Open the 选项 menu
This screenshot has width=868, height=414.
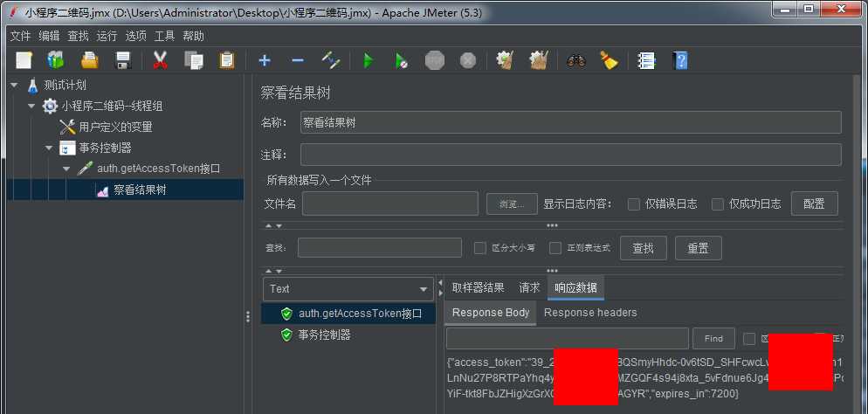click(x=135, y=37)
